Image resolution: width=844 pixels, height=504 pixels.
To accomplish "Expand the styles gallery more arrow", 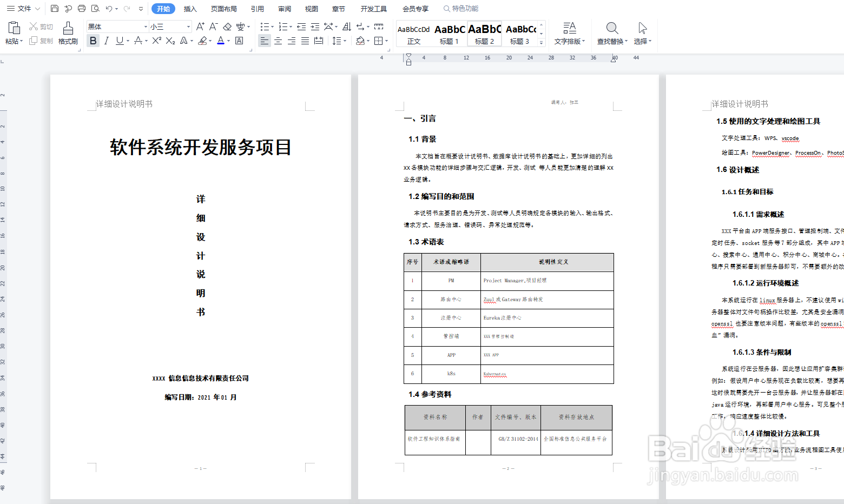I will tap(541, 42).
